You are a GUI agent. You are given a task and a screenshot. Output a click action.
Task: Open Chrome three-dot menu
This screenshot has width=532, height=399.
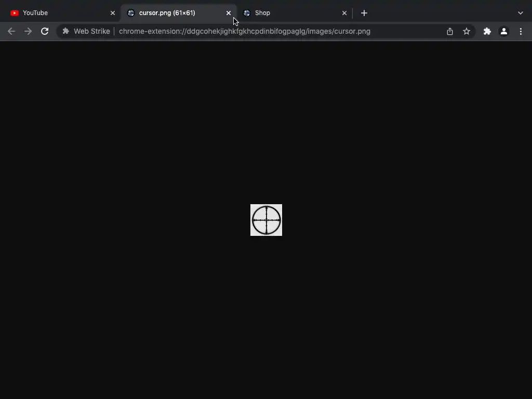point(521,31)
